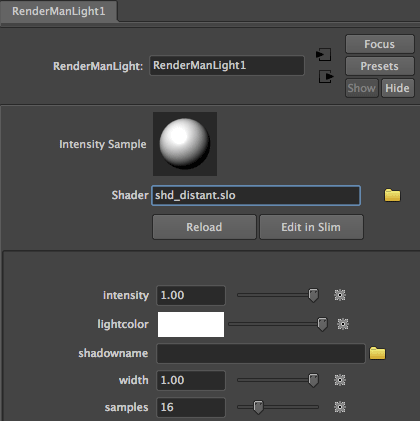Click the lightcolor white color swatch

point(191,324)
